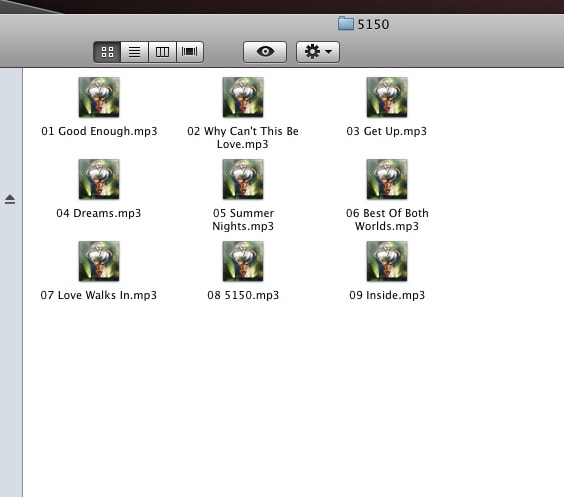Open the gear Action menu
564x497 pixels.
[318, 52]
